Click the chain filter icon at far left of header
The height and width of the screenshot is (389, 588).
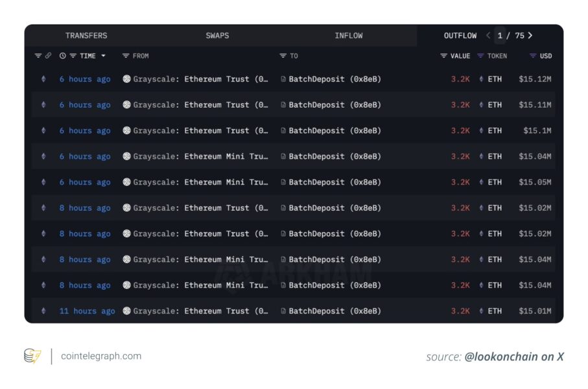point(38,56)
